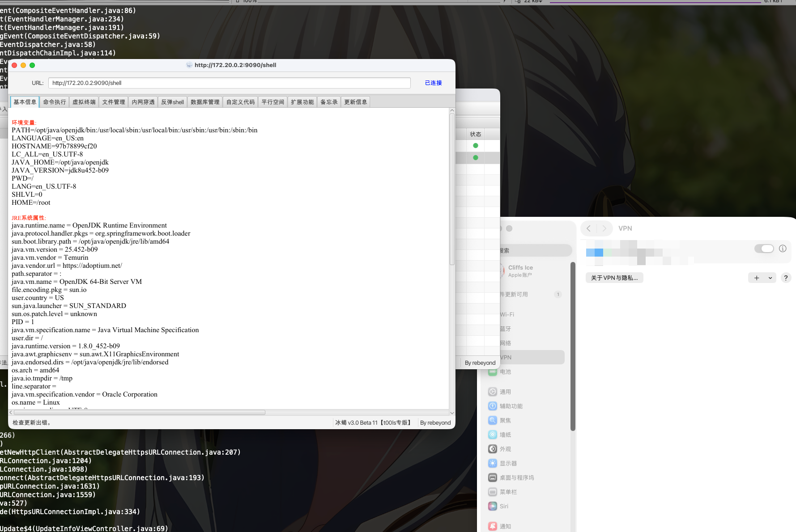This screenshot has height=532, width=796.
Task: Open the 文件管理 tab
Action: [x=114, y=102]
